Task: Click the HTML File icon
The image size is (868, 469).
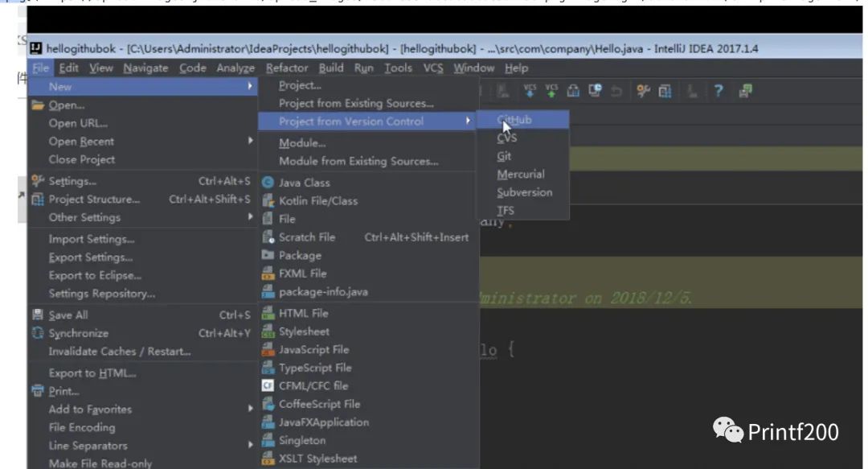Action: coord(268,313)
